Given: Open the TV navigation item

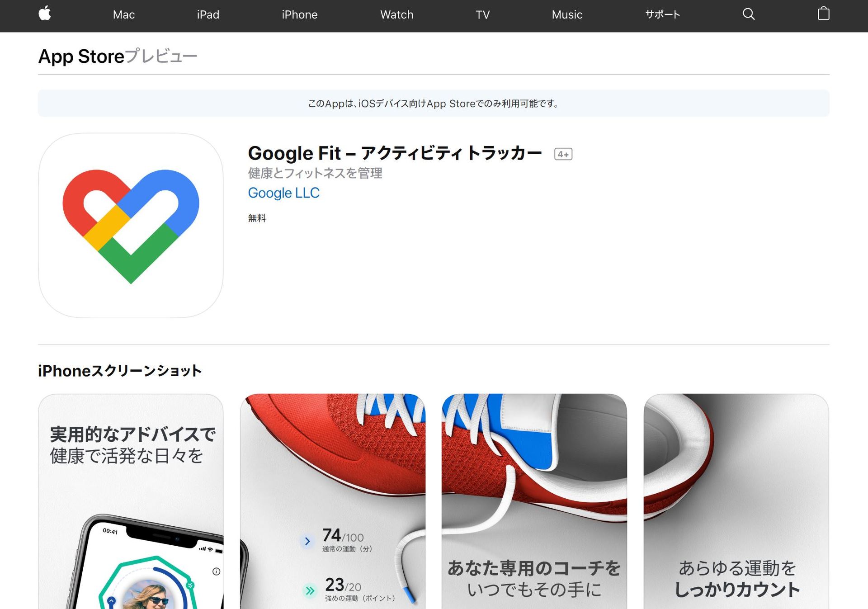Looking at the screenshot, I should [482, 14].
